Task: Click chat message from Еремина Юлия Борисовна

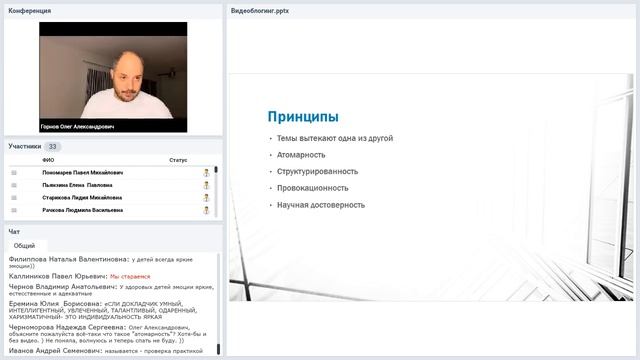Action: [103, 310]
